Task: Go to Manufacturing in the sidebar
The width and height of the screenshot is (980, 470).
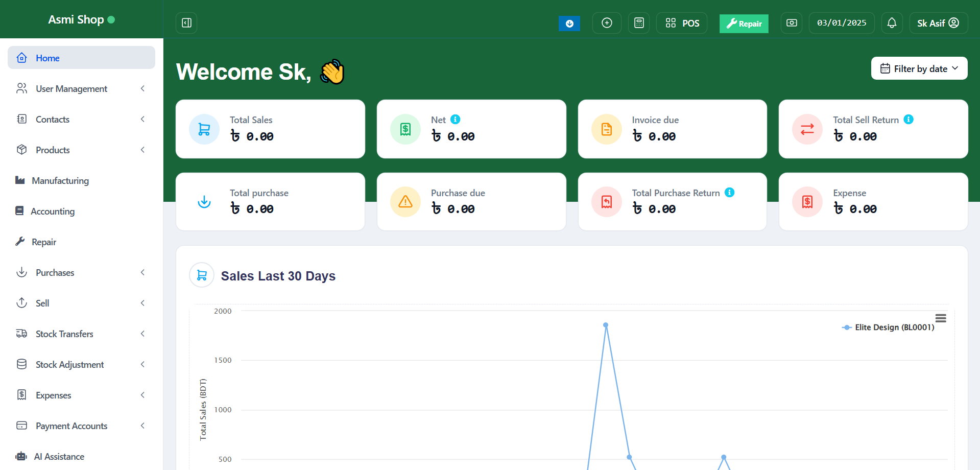Action: point(60,181)
